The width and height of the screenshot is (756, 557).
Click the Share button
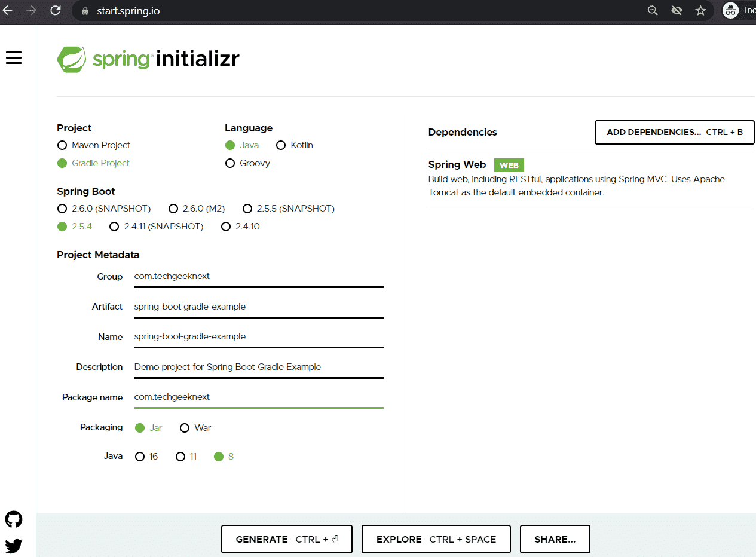555,539
